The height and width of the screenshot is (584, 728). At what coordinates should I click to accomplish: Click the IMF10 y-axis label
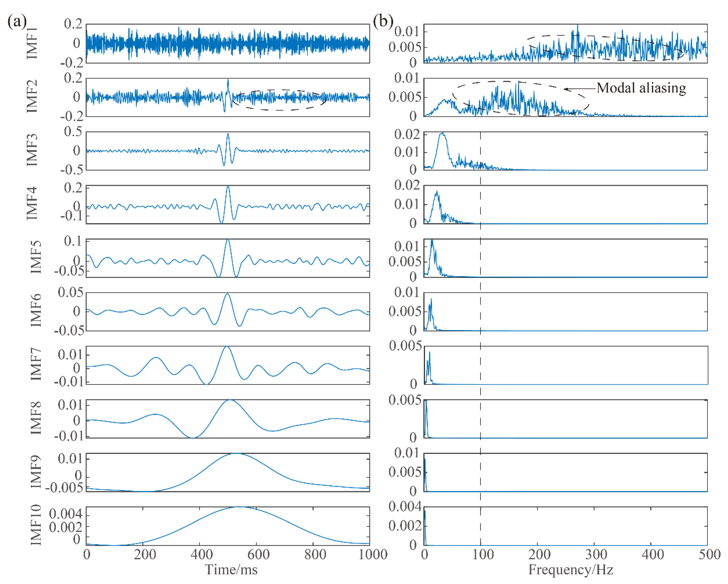[x=36, y=525]
